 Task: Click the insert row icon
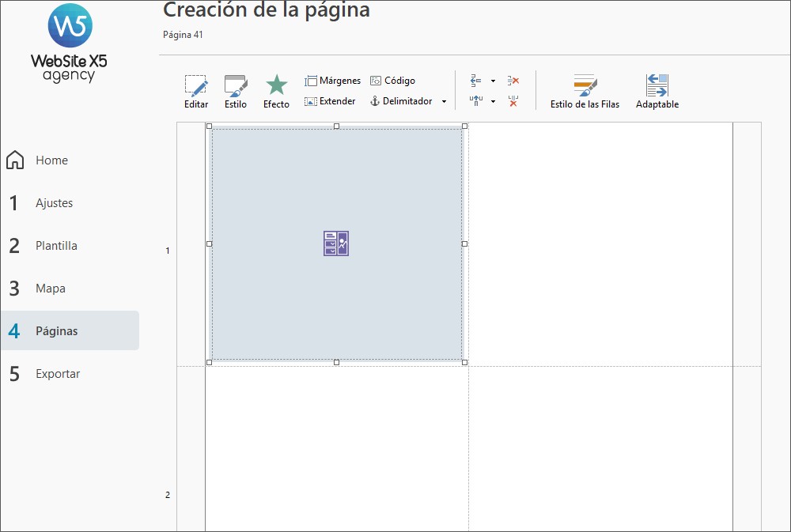[x=476, y=81]
